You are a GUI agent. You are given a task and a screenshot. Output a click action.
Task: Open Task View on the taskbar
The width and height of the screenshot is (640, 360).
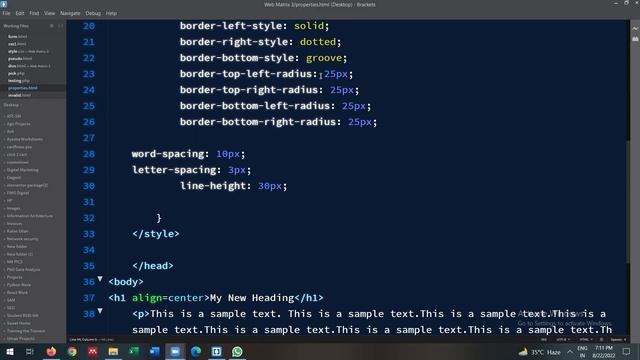[30, 351]
